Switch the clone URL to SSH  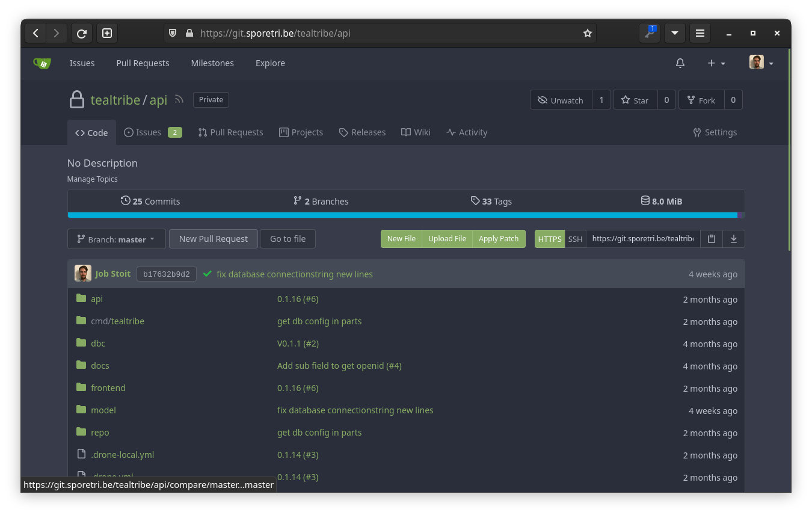[x=575, y=239]
